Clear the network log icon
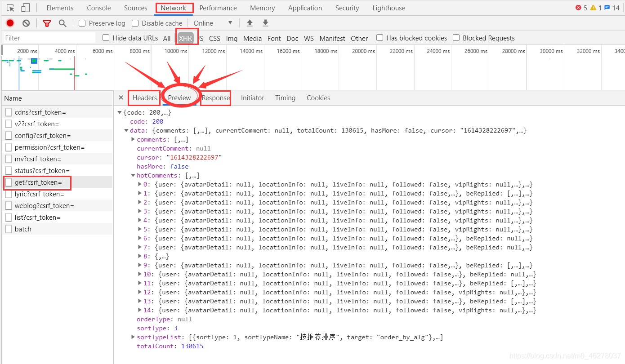 pyautogui.click(x=26, y=23)
